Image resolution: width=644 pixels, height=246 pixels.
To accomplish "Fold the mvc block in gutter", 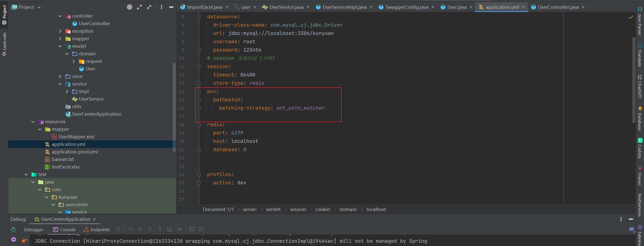I will click(199, 92).
